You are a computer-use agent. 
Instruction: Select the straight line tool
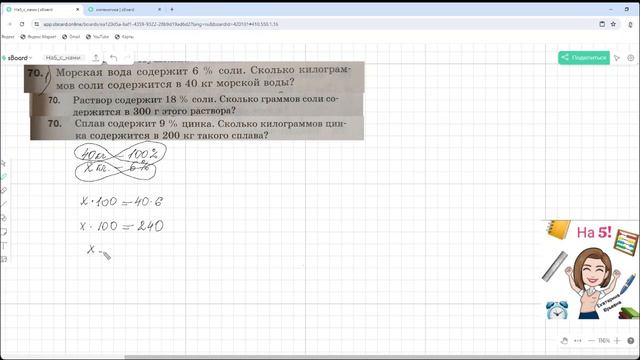point(4,204)
